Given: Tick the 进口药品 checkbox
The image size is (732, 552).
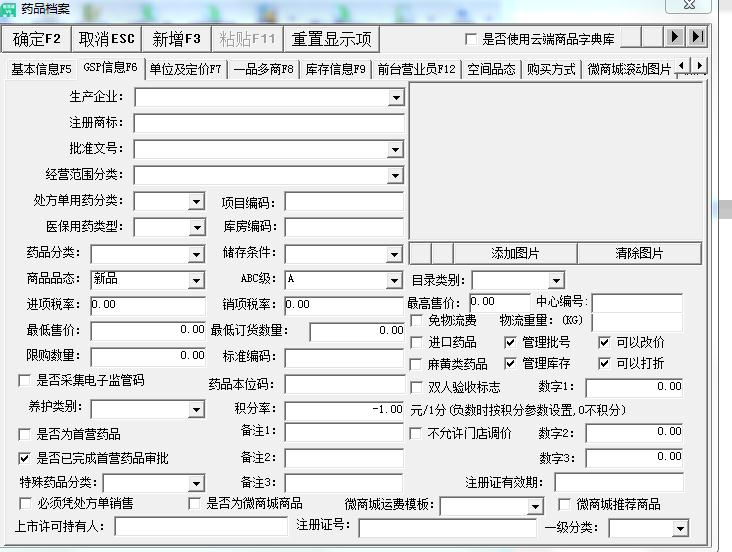Looking at the screenshot, I should [x=417, y=343].
